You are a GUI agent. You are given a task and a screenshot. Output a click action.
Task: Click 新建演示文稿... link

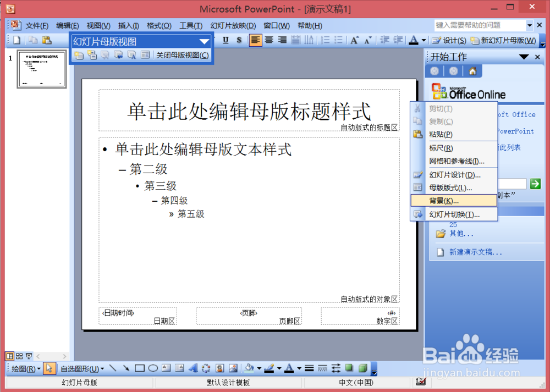pos(475,252)
